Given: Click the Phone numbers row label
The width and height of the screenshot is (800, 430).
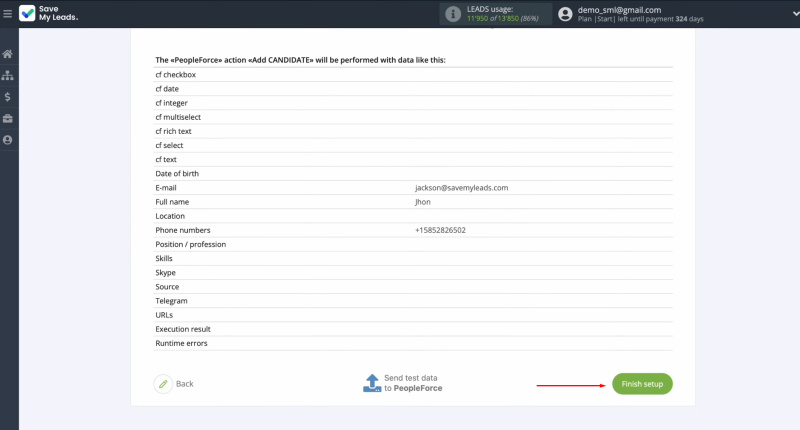Looking at the screenshot, I should [183, 230].
